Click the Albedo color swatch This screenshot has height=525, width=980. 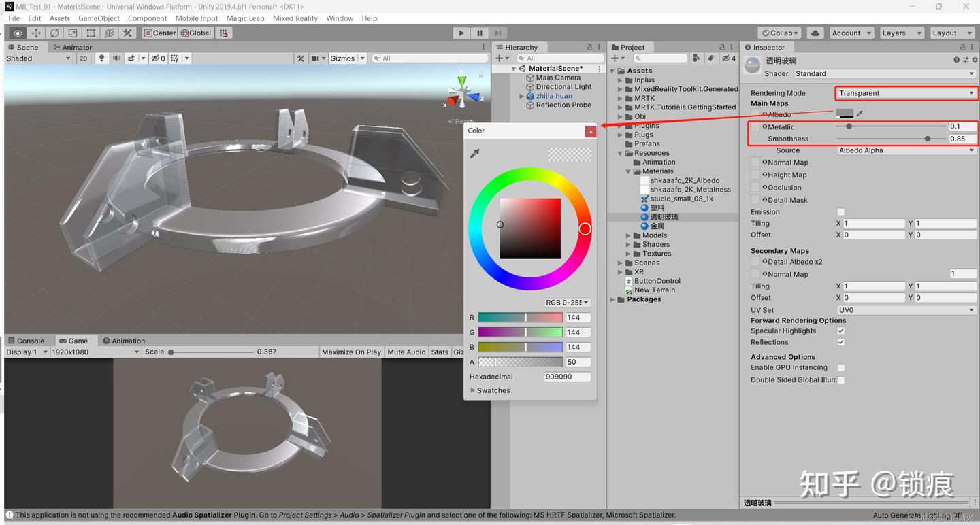pyautogui.click(x=845, y=114)
